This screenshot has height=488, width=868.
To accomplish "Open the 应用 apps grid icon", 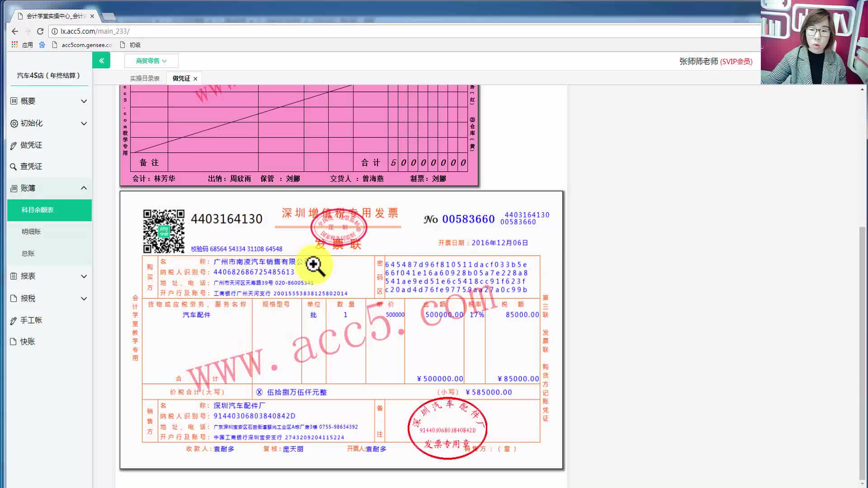I will click(x=14, y=45).
